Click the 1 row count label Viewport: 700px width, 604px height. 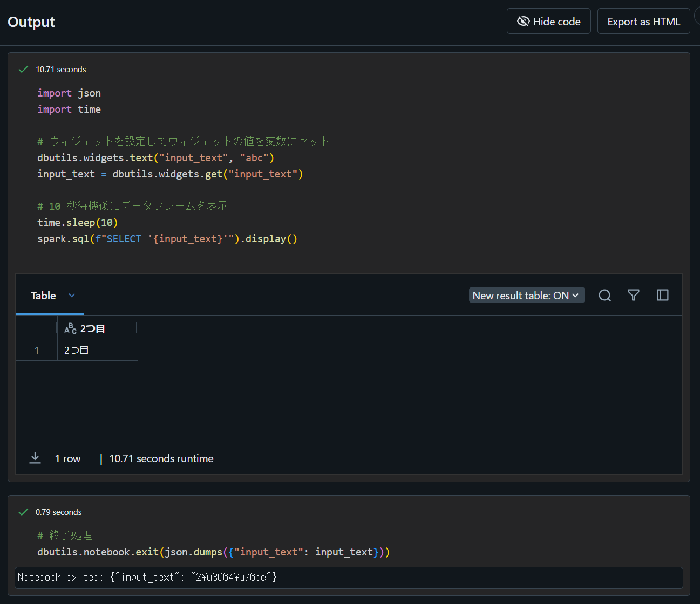click(x=67, y=458)
